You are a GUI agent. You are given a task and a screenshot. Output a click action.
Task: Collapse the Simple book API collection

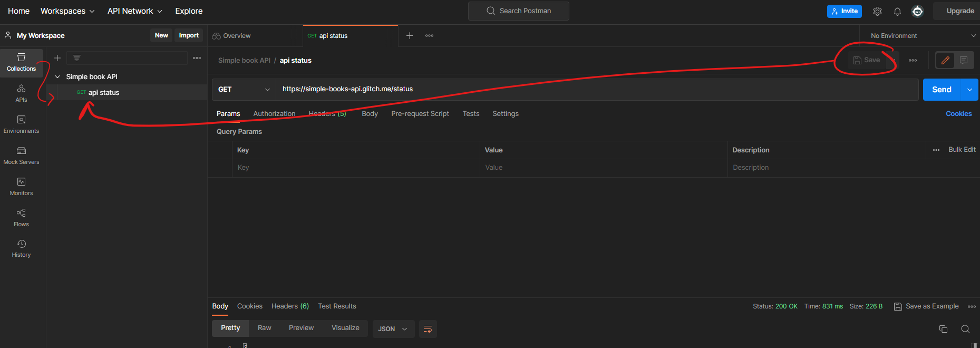point(57,77)
